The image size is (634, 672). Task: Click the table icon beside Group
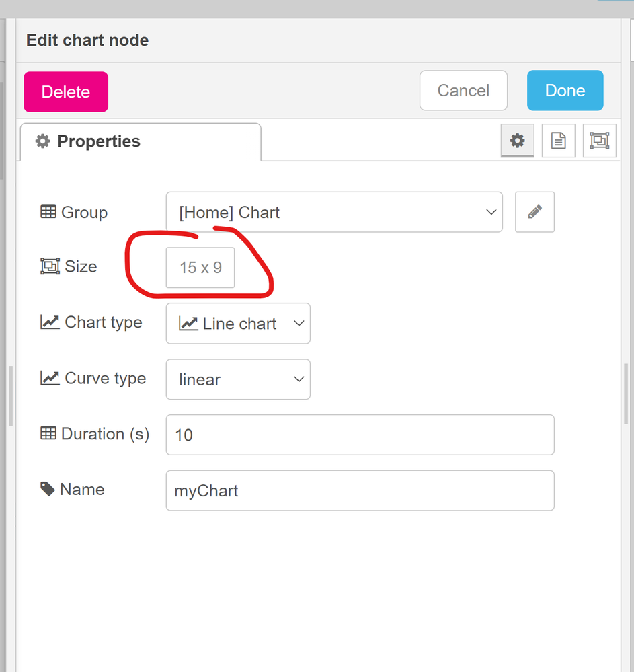tap(48, 212)
